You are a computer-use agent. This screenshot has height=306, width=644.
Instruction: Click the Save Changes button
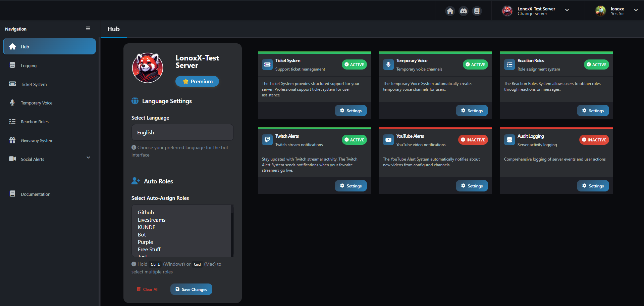click(191, 289)
